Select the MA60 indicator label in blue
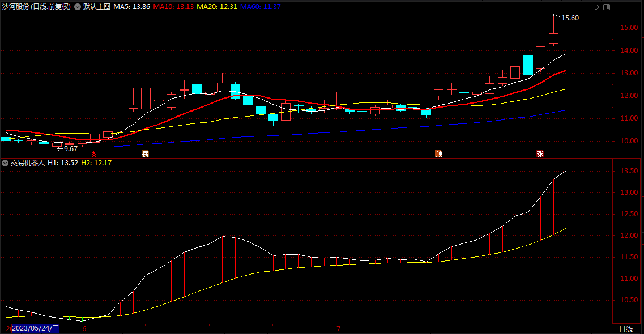 [261, 7]
